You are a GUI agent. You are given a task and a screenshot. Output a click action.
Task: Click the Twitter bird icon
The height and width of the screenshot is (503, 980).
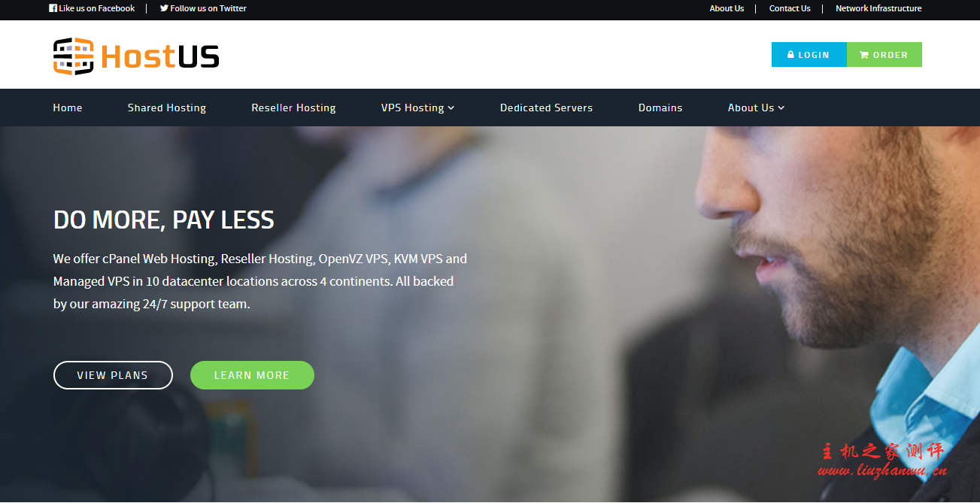(164, 8)
